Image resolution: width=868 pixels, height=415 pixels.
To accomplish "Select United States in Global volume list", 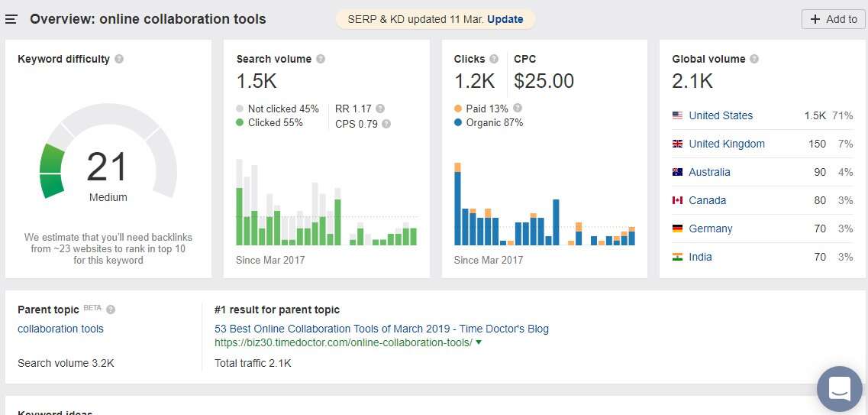I will click(720, 115).
